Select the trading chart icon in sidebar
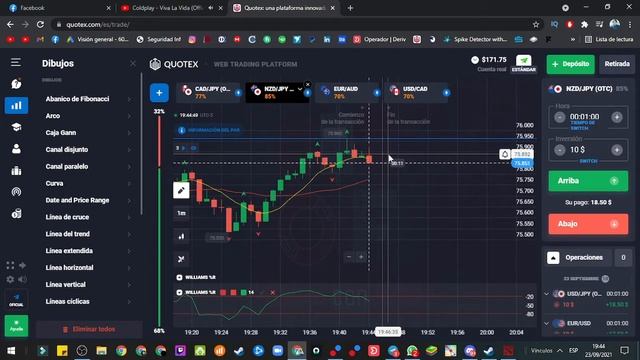The image size is (640, 360). pos(16,105)
